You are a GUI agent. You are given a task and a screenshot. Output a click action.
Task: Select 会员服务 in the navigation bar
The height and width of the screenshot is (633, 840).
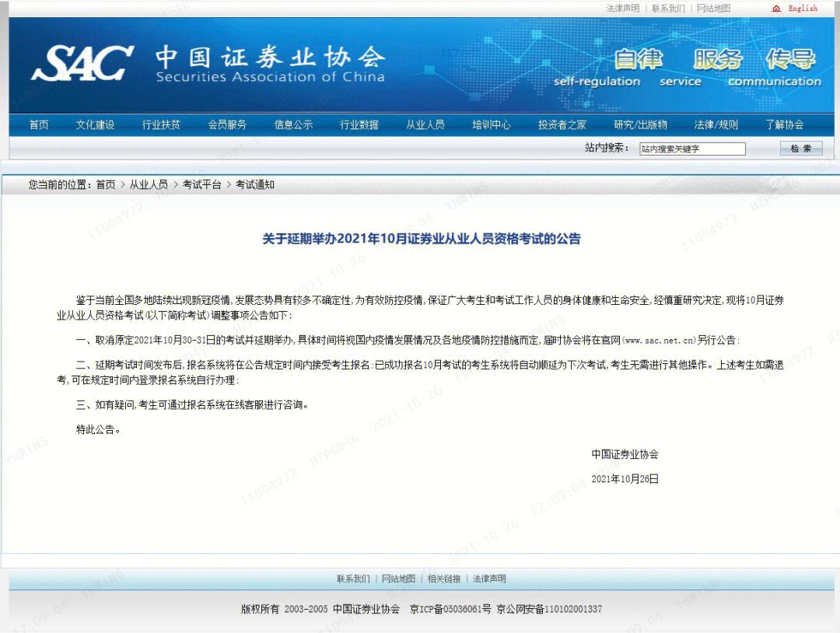pyautogui.click(x=227, y=124)
